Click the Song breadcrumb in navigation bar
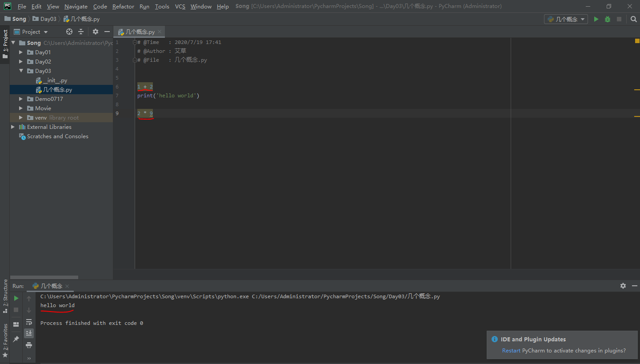This screenshot has width=640, height=364. [x=15, y=19]
